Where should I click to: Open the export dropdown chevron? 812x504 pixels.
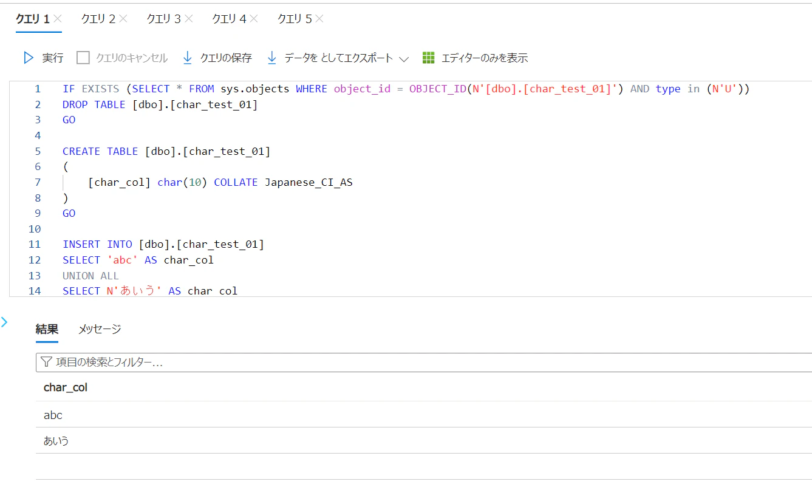click(404, 59)
